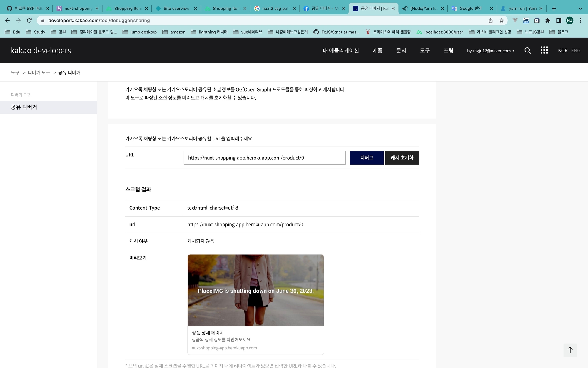This screenshot has height=368, width=588.
Task: Switch to the nuxt-shopping Heroku tab
Action: (x=78, y=9)
